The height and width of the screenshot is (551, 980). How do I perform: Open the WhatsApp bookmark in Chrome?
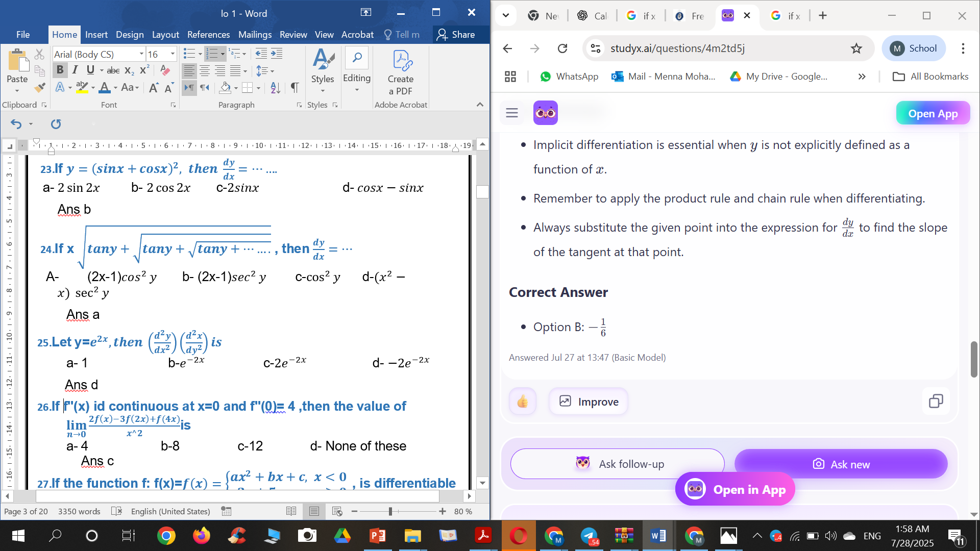click(x=569, y=77)
